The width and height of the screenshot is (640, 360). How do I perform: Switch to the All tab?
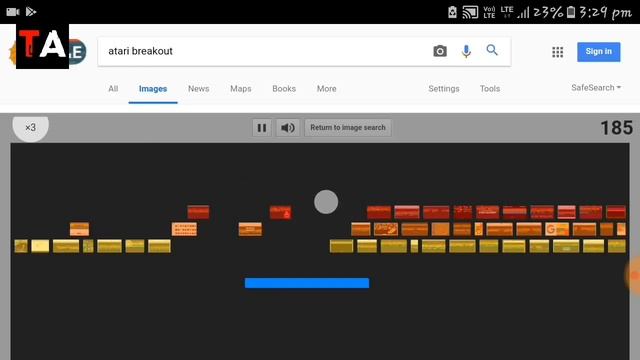pos(113,89)
